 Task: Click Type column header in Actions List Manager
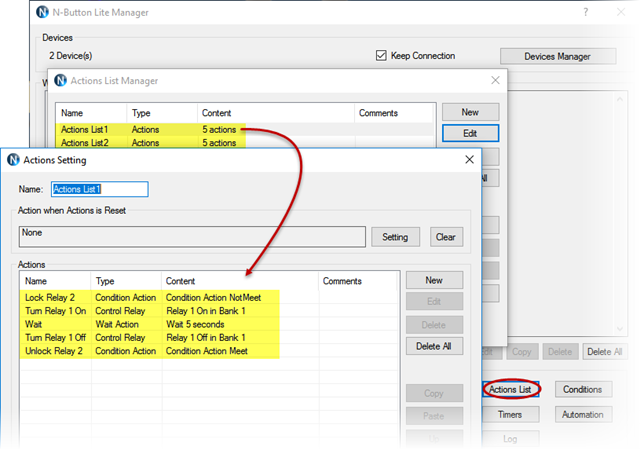(x=162, y=113)
